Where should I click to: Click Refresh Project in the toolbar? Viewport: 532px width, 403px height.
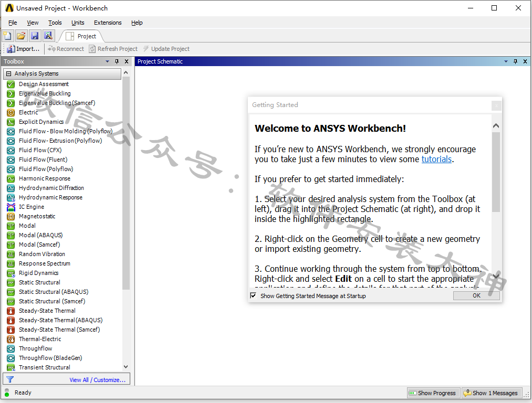113,49
